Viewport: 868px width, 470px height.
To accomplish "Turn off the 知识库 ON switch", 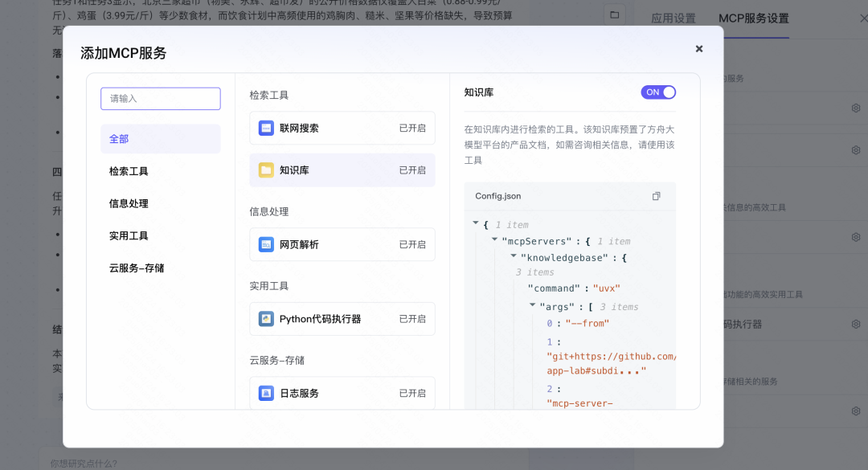I will (658, 92).
